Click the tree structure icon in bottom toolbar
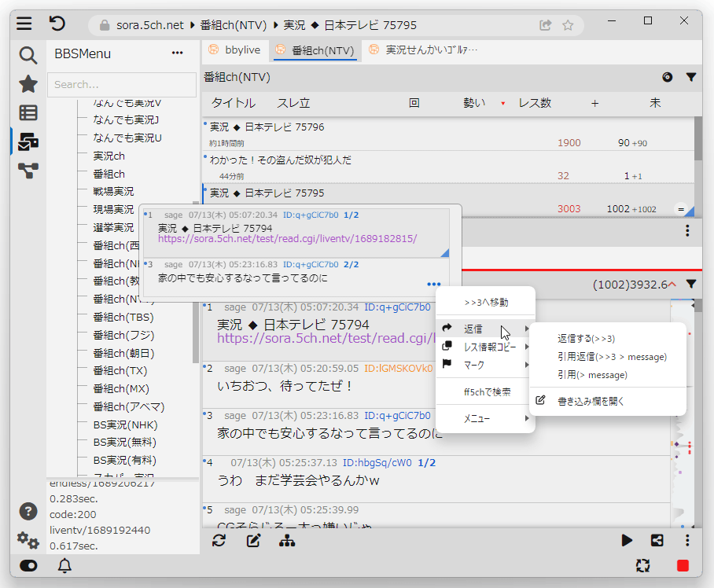The image size is (714, 588). point(287,541)
